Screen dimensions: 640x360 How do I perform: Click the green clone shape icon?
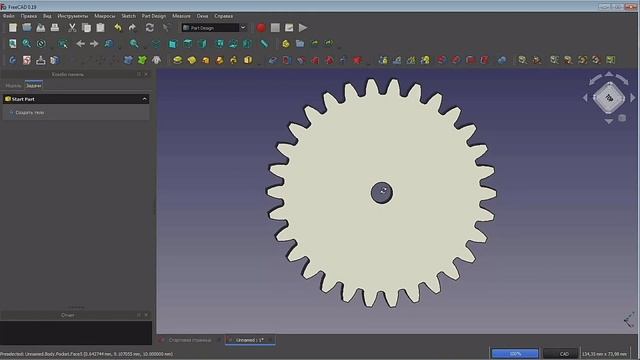pos(142,60)
